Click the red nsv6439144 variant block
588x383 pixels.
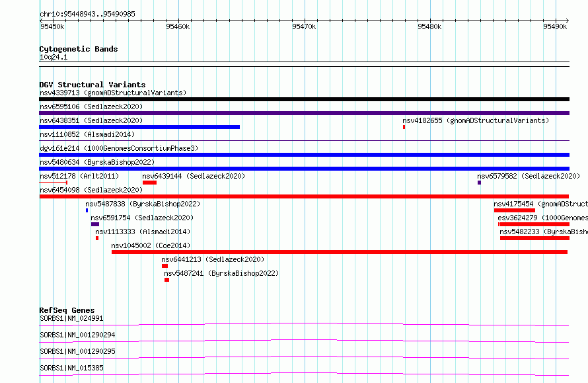149,183
